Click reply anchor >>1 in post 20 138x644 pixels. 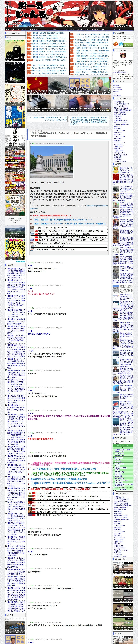tap(30, 266)
